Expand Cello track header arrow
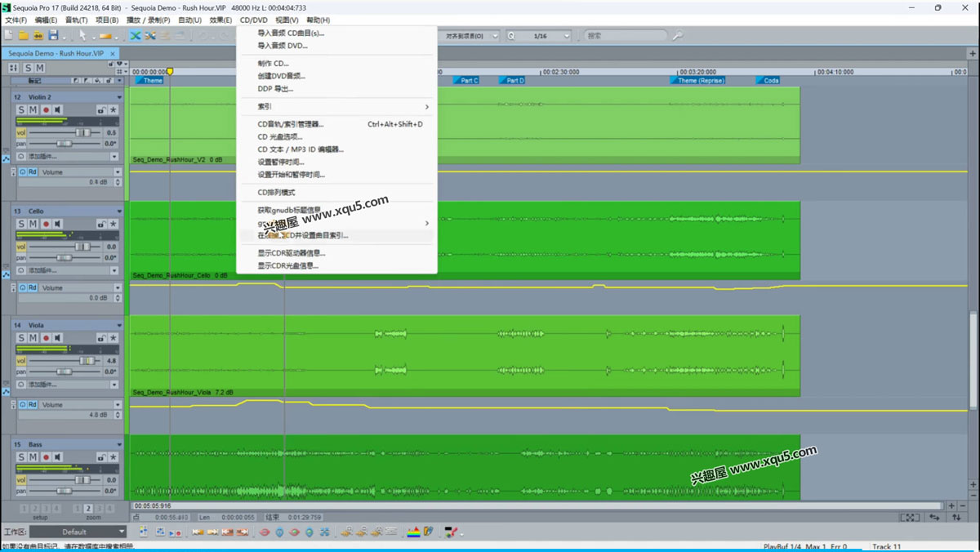980x552 pixels. click(119, 211)
